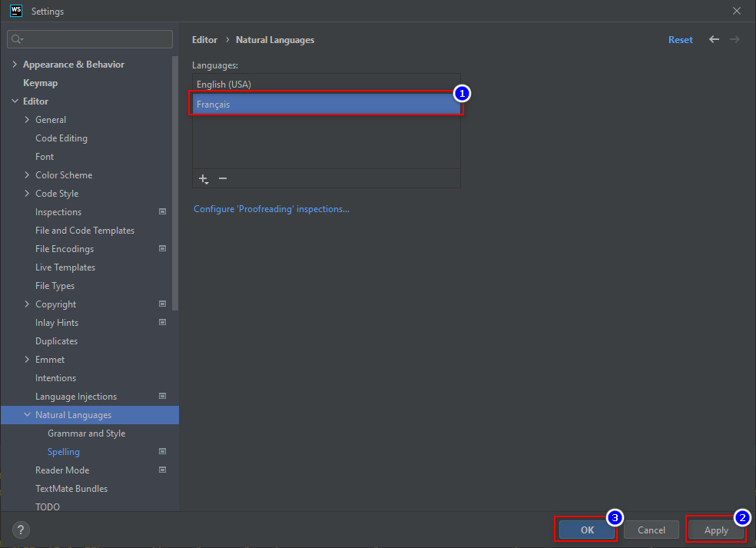
Task: Select Inlay Hints settings item
Action: point(57,323)
